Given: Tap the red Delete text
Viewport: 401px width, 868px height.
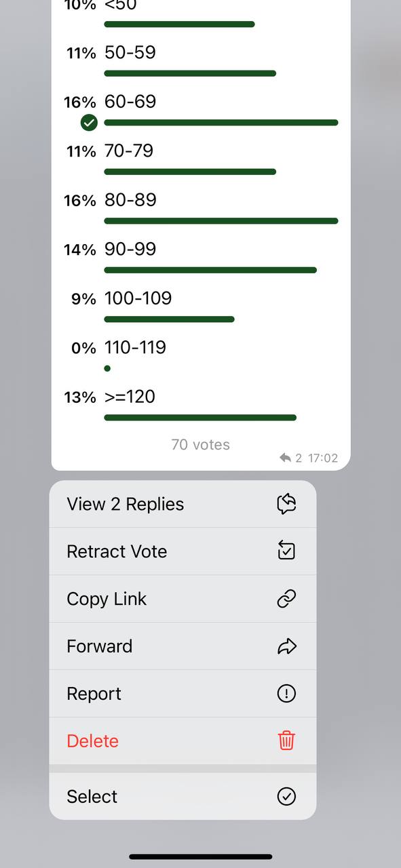Looking at the screenshot, I should pyautogui.click(x=92, y=741).
